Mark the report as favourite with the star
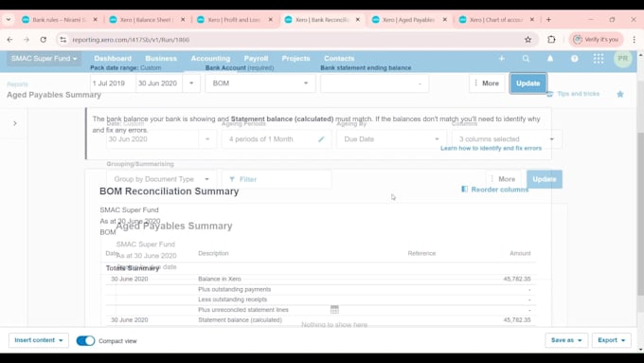 (x=620, y=94)
